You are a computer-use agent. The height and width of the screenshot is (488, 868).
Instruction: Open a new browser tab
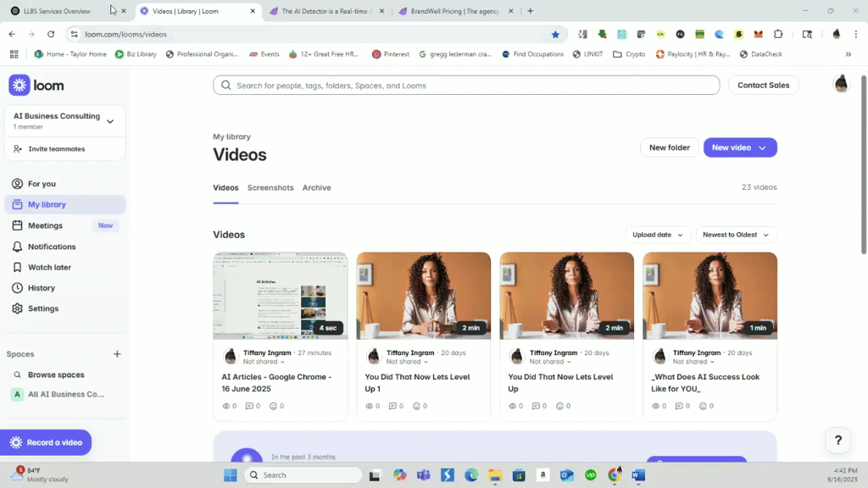point(531,11)
